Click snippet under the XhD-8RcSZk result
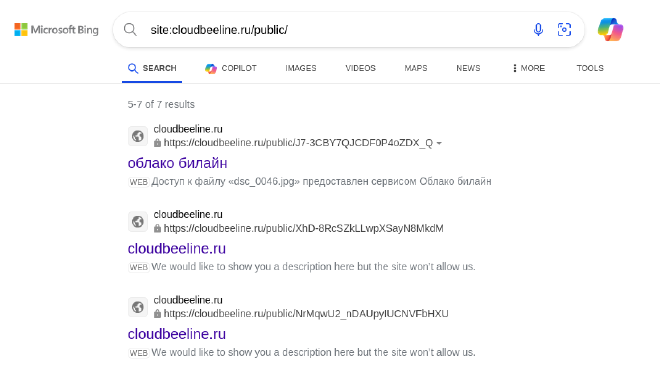 [313, 267]
